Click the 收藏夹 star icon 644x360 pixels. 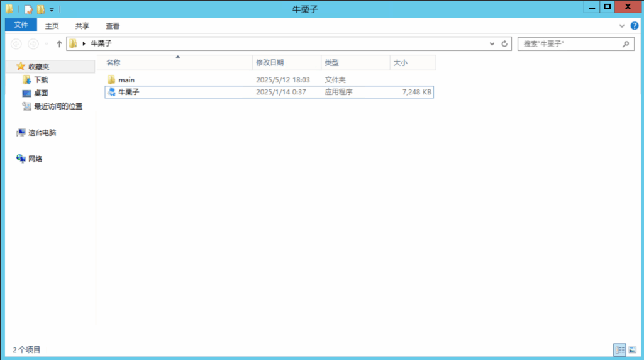point(21,66)
